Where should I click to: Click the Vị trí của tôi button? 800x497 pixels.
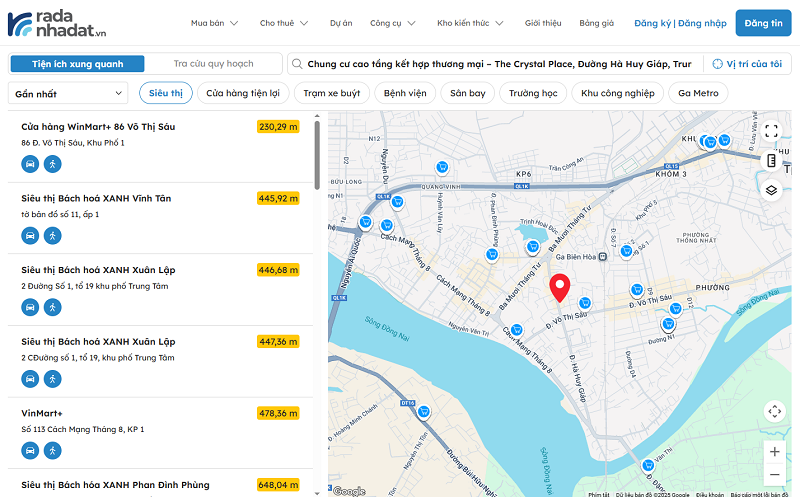747,64
